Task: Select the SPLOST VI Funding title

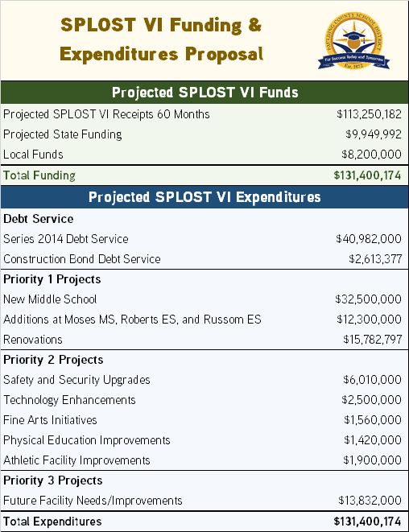Action: [x=161, y=39]
